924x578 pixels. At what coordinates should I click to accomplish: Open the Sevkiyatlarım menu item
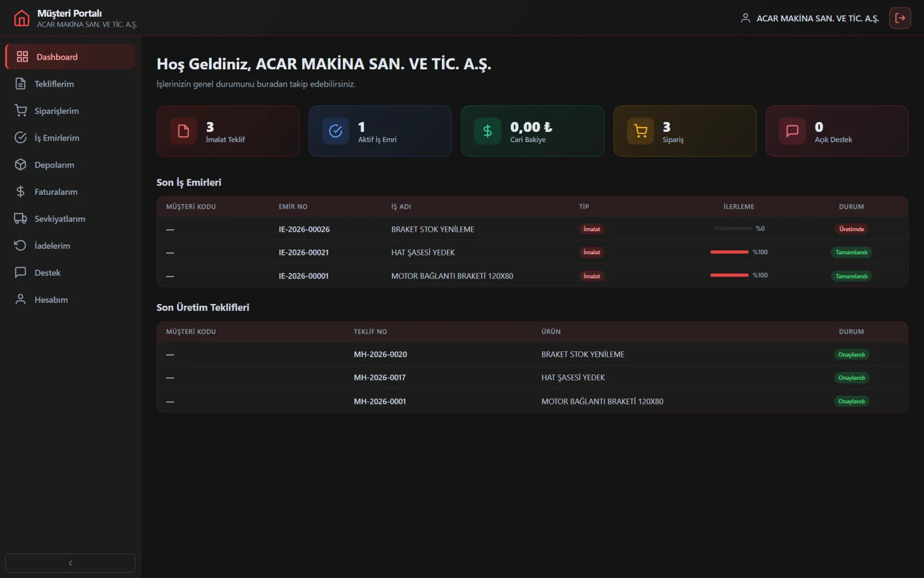pyautogui.click(x=70, y=218)
